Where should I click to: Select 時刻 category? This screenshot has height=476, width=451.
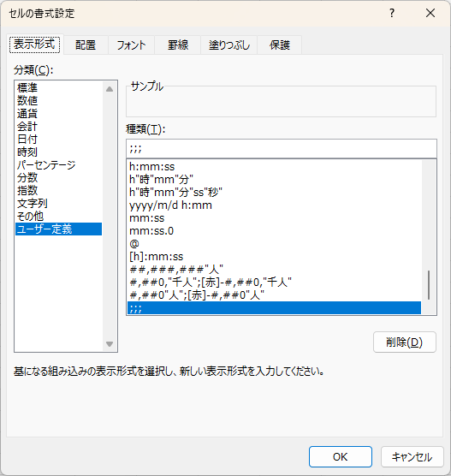tap(58, 152)
